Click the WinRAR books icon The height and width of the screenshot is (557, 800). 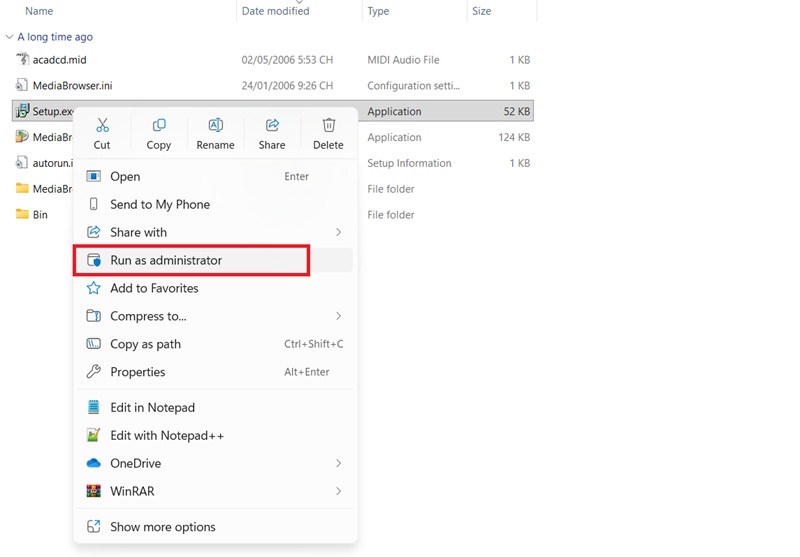tap(93, 491)
